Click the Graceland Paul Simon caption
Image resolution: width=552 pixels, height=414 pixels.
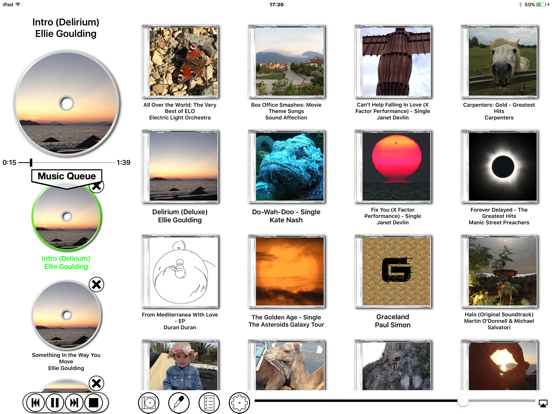coord(393,321)
